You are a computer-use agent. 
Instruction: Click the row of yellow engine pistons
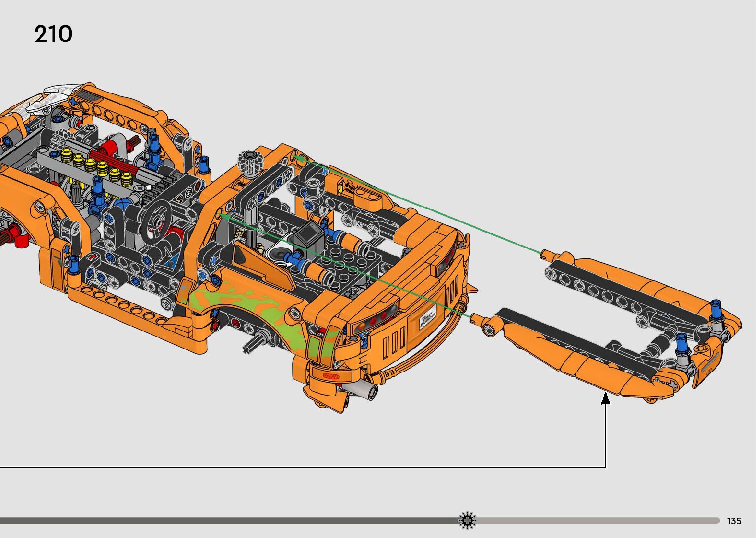pyautogui.click(x=96, y=166)
